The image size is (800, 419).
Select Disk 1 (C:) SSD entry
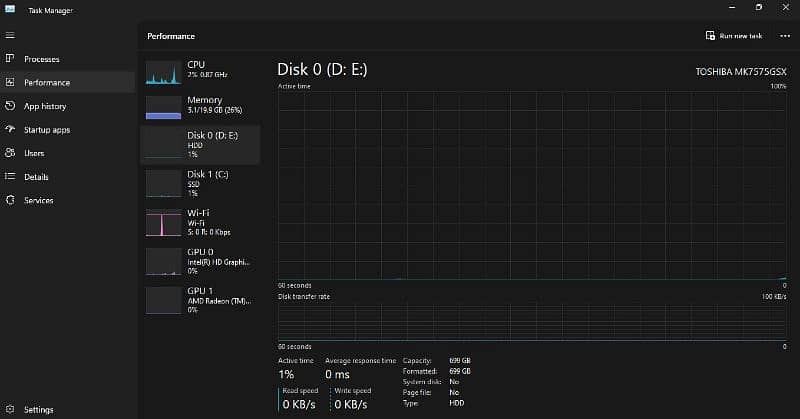(x=200, y=183)
